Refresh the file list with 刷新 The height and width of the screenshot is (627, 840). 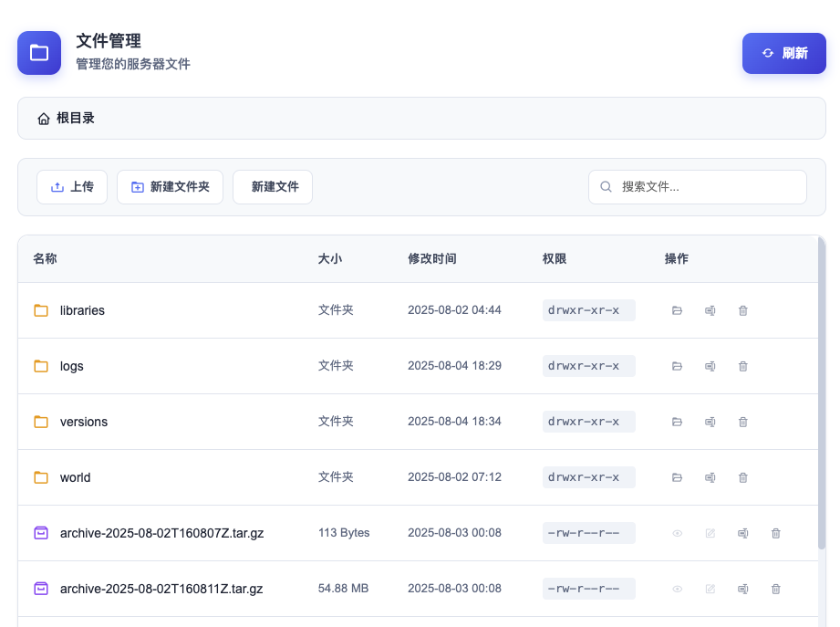coord(783,53)
